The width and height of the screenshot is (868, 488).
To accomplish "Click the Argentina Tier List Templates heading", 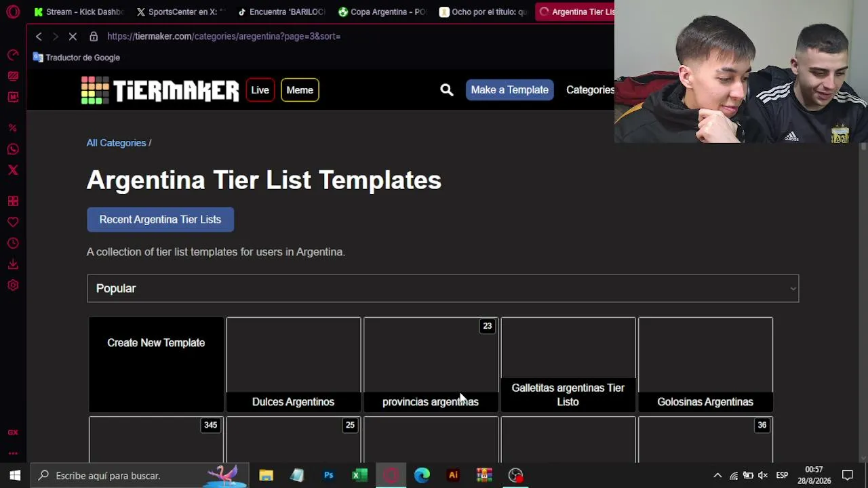I will (264, 180).
